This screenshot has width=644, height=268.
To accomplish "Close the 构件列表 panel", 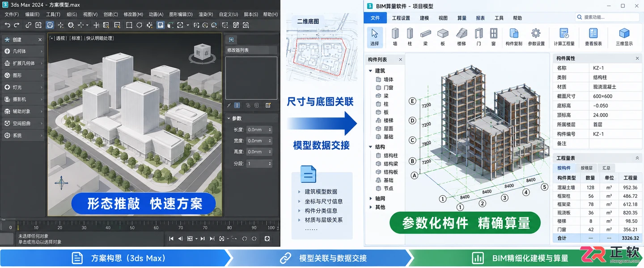I will coord(400,59).
